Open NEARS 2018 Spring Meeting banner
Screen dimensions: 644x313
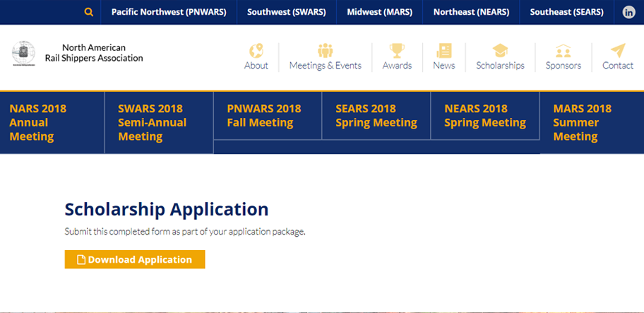click(485, 115)
